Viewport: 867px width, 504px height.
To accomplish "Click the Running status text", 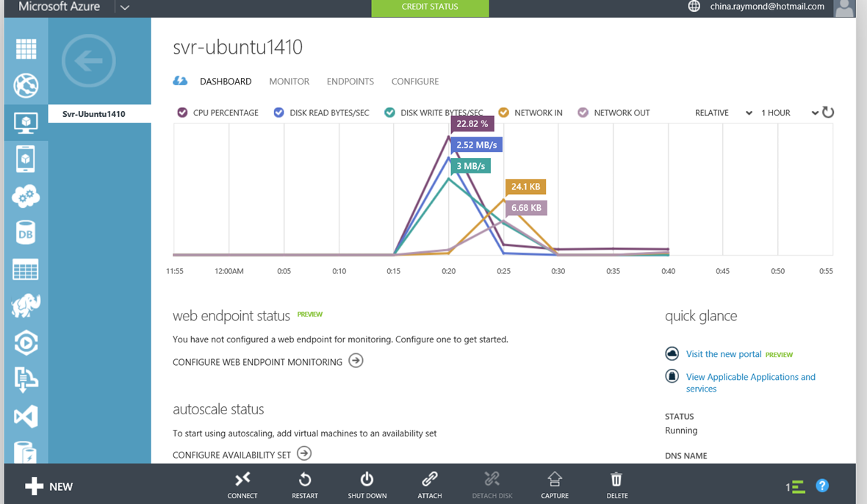I will (680, 430).
